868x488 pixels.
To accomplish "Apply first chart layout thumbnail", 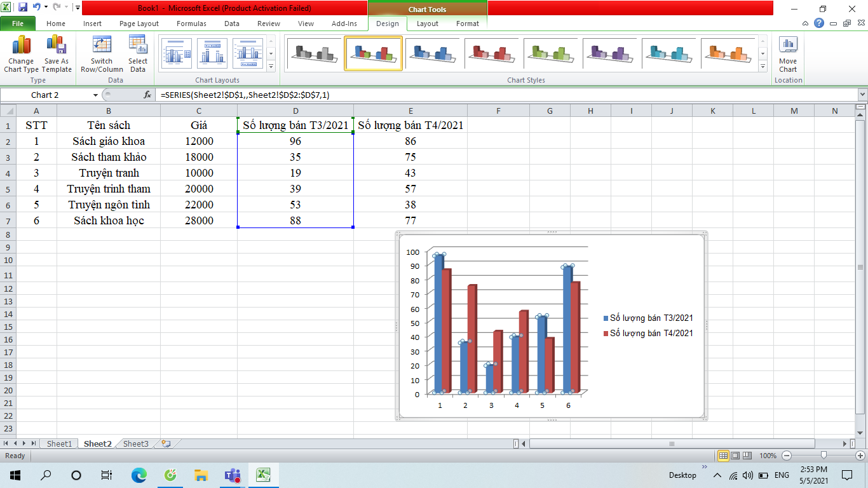I will click(177, 53).
